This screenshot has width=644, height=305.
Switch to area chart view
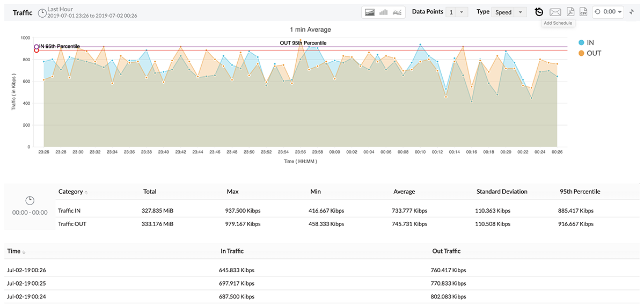(x=370, y=12)
